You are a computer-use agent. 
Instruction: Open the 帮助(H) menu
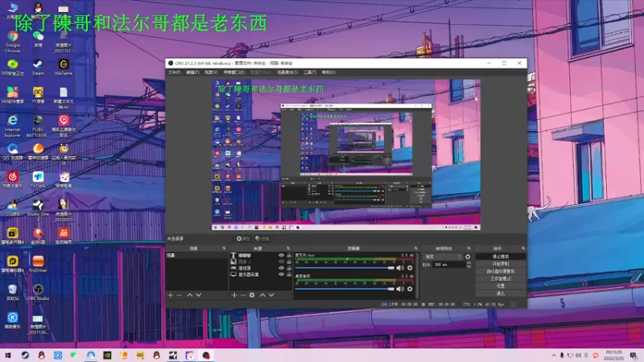point(328,72)
